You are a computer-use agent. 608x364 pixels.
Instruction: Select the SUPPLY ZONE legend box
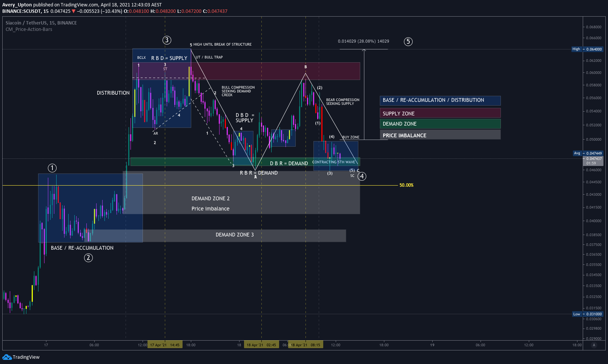coord(440,113)
